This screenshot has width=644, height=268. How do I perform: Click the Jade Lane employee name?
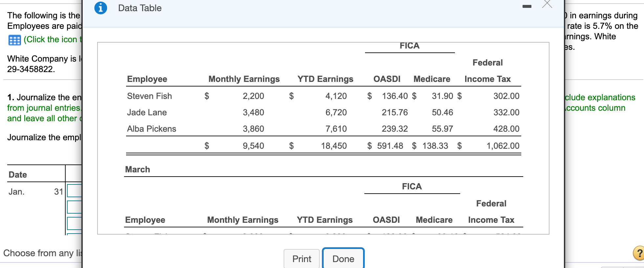pos(147,112)
